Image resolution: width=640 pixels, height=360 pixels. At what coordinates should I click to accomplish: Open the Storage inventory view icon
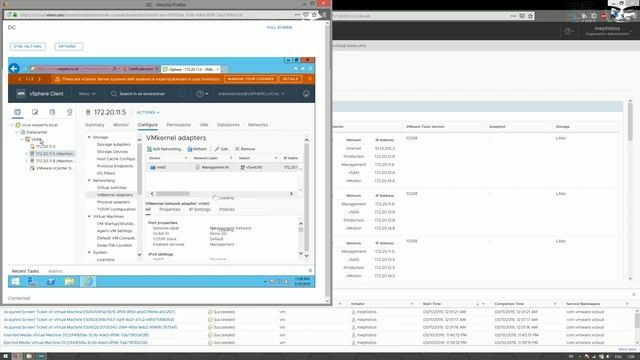click(x=52, y=112)
